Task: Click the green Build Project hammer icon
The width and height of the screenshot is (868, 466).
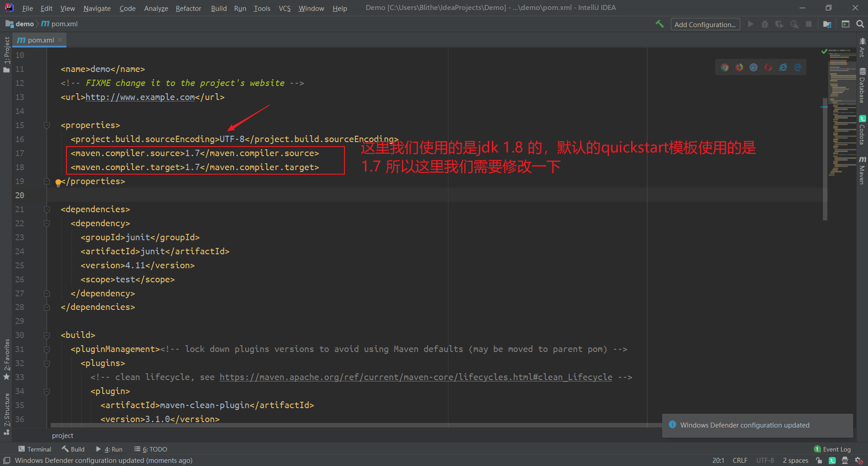Action: coord(660,24)
